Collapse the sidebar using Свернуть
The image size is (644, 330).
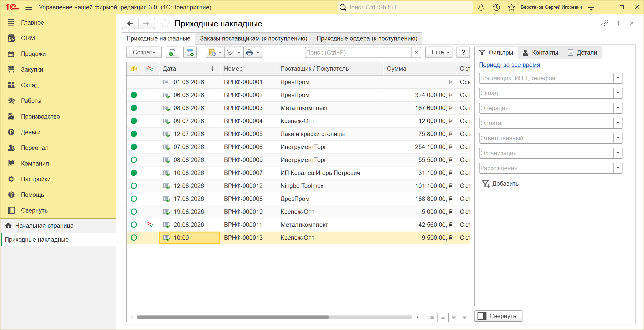click(34, 211)
